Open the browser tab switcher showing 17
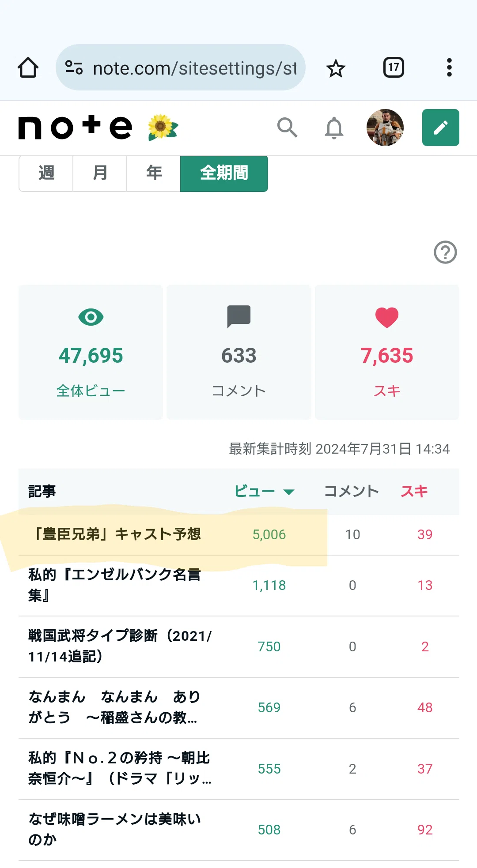The width and height of the screenshot is (477, 868). coord(394,68)
